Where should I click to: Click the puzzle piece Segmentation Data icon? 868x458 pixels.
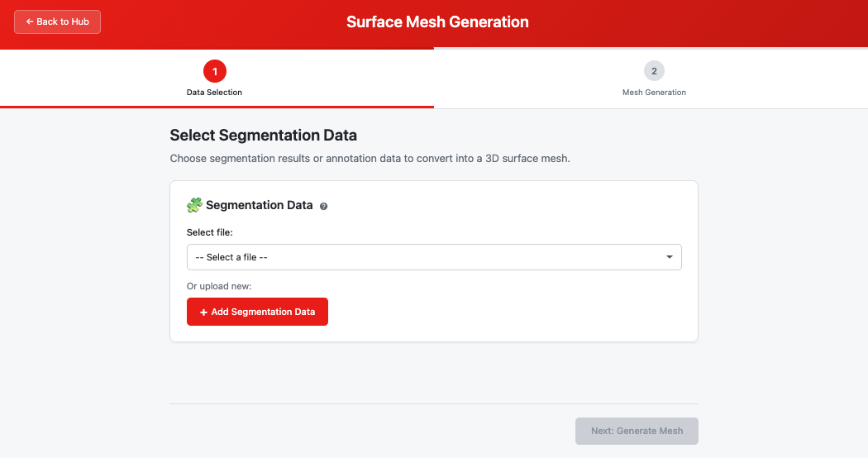(x=194, y=205)
